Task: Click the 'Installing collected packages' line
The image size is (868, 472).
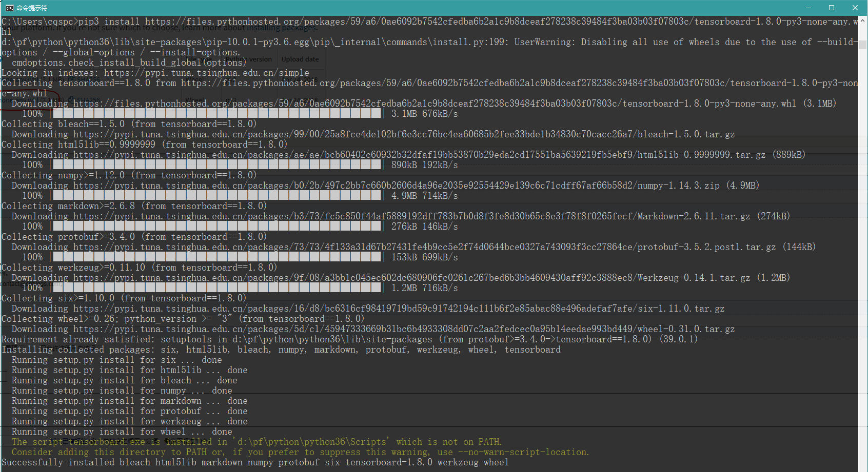Action: tap(281, 350)
